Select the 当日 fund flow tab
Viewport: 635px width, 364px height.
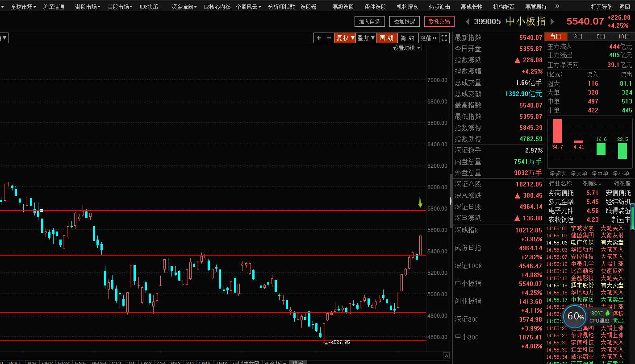click(x=556, y=37)
